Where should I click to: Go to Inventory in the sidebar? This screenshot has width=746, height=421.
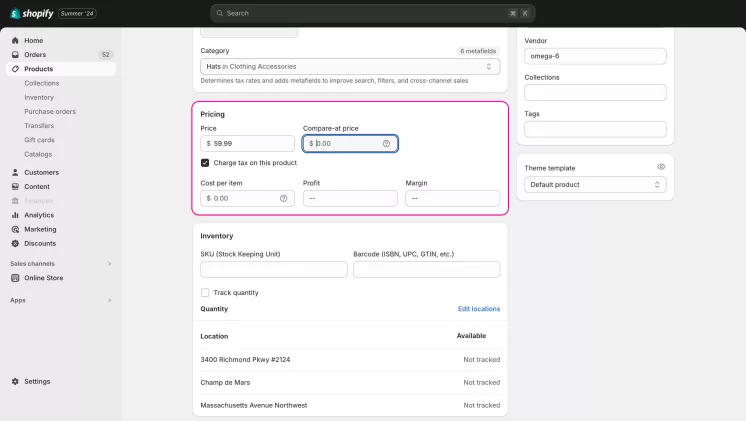39,98
